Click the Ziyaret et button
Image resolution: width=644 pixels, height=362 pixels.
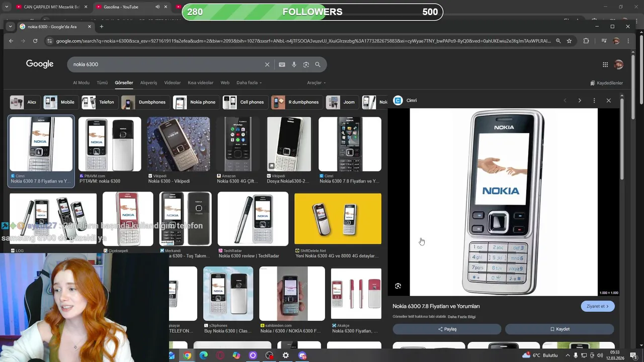tap(597, 306)
